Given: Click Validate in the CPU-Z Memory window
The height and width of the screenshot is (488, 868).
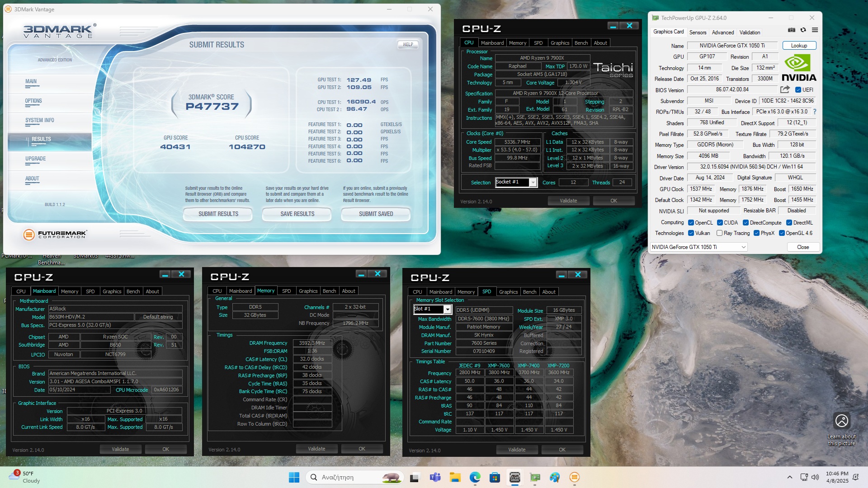Looking at the screenshot, I should coord(316,449).
